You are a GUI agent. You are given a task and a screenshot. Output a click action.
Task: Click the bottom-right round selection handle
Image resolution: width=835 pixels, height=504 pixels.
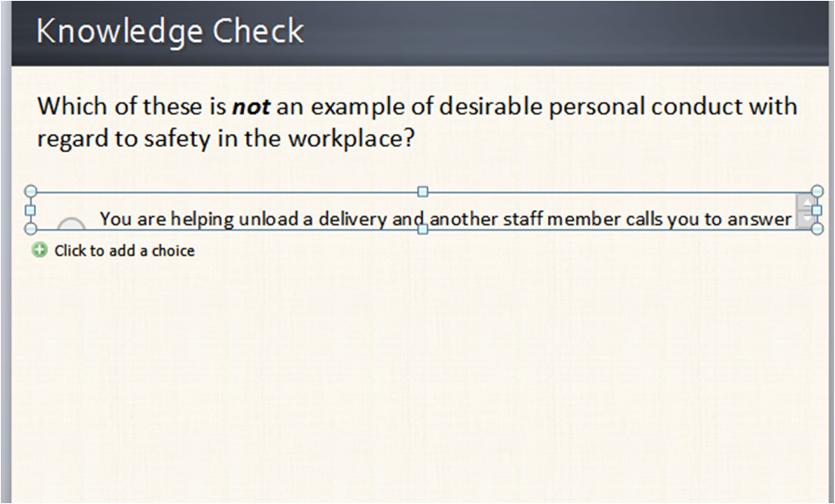817,229
